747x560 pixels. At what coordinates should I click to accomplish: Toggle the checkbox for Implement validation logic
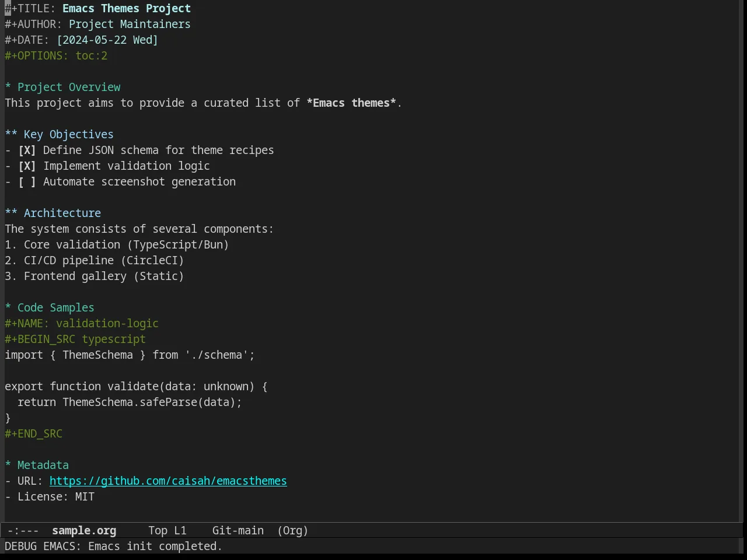click(27, 166)
